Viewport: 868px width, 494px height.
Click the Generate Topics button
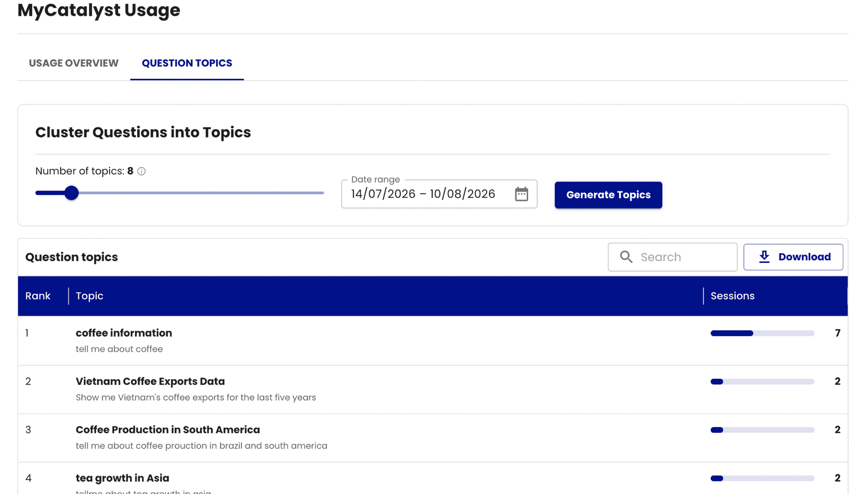[x=609, y=195]
